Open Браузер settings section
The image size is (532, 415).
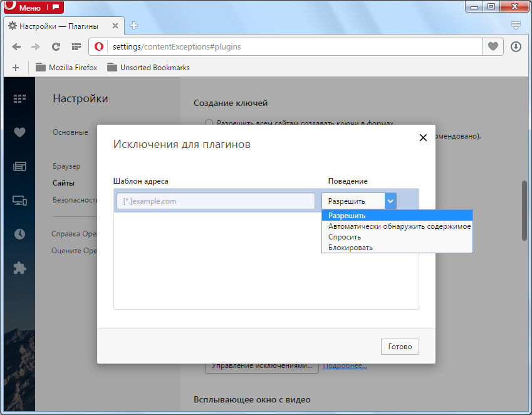[x=66, y=166]
